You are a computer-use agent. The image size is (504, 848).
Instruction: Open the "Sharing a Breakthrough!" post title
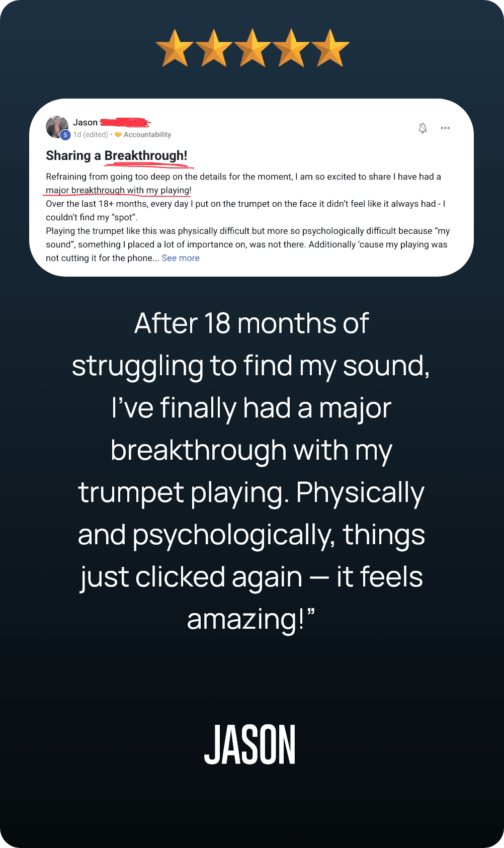coord(117,155)
